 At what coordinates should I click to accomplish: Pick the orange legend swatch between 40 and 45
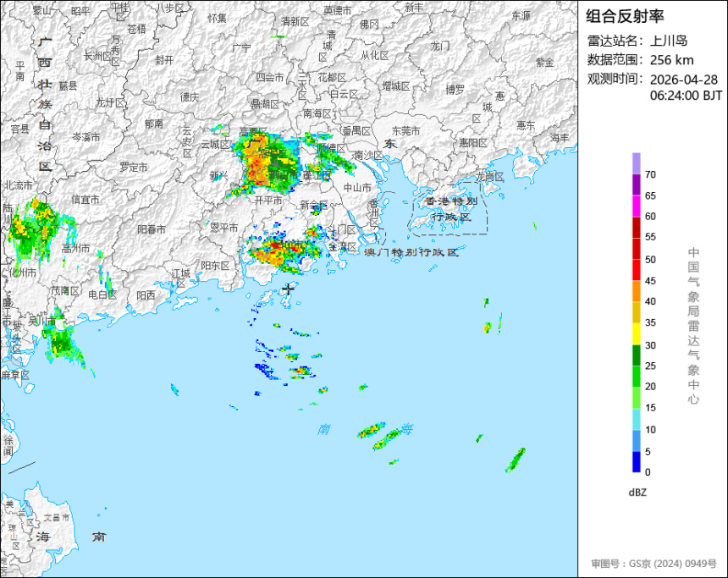coord(636,291)
